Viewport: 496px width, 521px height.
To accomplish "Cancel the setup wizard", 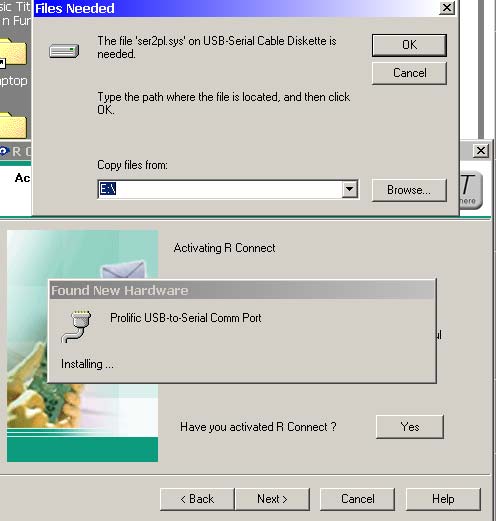I will click(357, 499).
